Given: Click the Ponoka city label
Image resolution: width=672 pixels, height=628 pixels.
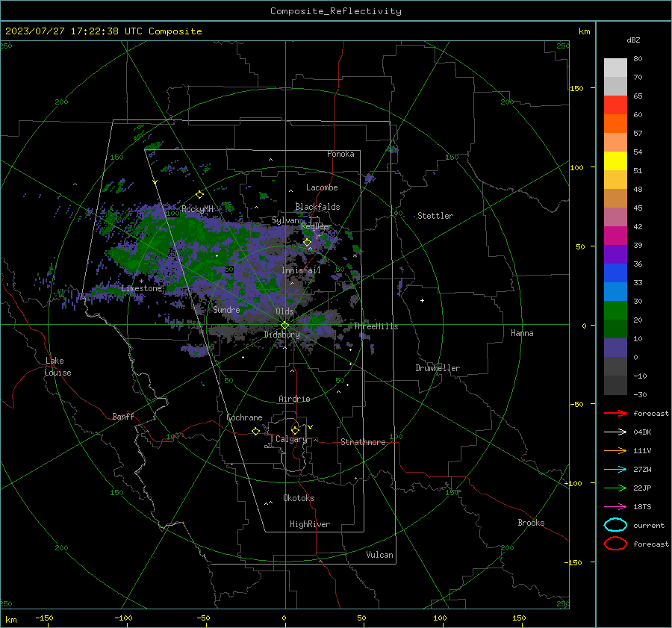Looking at the screenshot, I should point(340,154).
